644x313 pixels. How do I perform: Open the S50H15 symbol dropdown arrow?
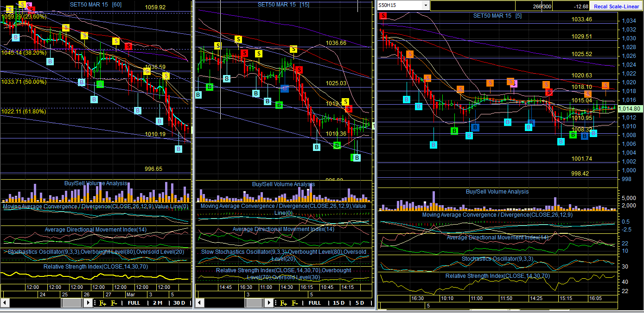426,6
